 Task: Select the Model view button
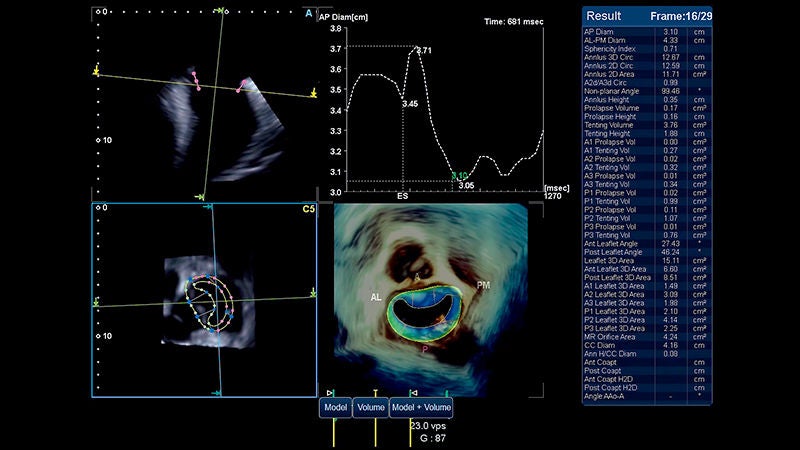(x=335, y=408)
